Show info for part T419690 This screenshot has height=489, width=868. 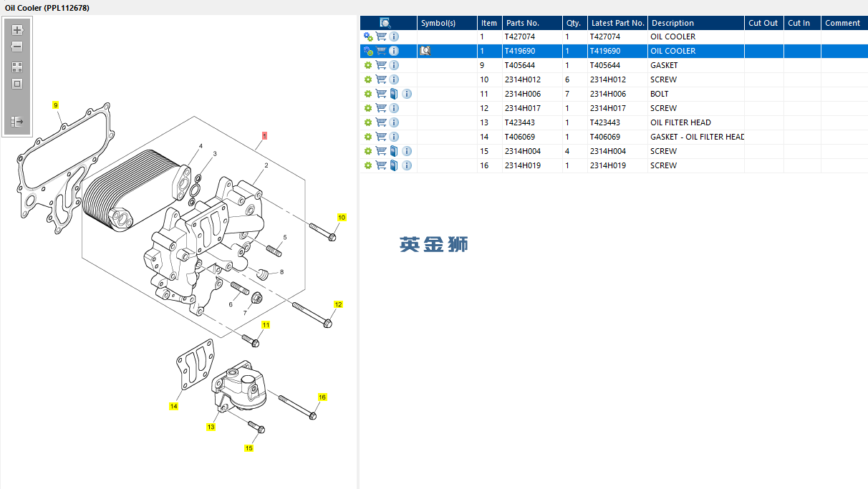(x=394, y=51)
